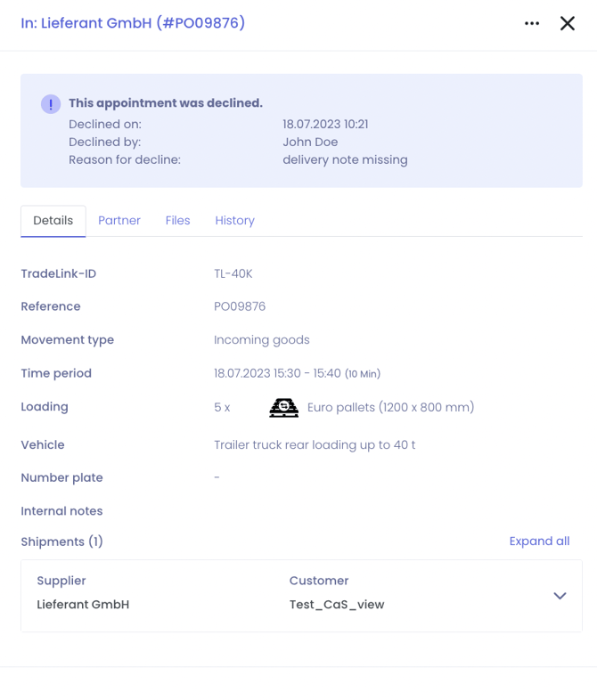Click the Shipments (1) heading

[x=62, y=541]
